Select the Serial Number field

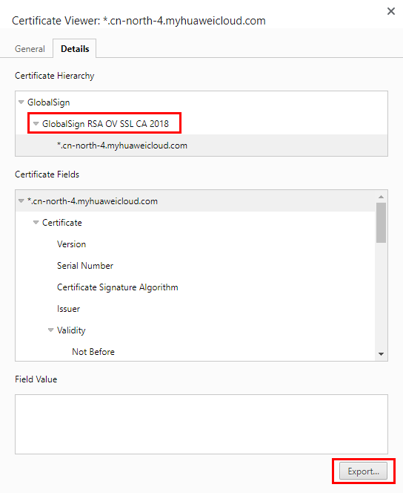coord(85,266)
